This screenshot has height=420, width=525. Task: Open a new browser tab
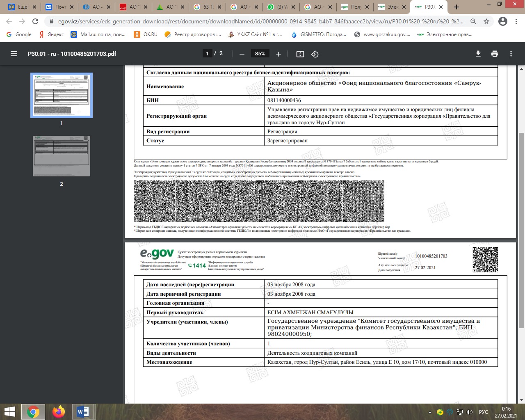point(457,7)
